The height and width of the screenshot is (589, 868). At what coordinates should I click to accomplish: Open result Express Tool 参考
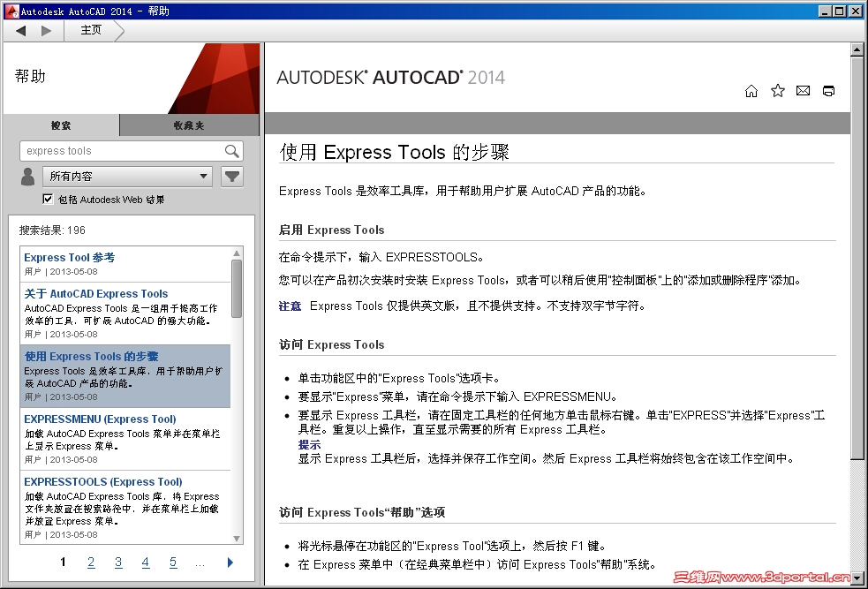pyautogui.click(x=69, y=257)
